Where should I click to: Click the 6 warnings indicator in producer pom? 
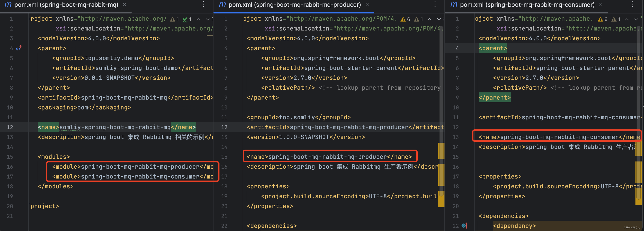click(x=405, y=19)
